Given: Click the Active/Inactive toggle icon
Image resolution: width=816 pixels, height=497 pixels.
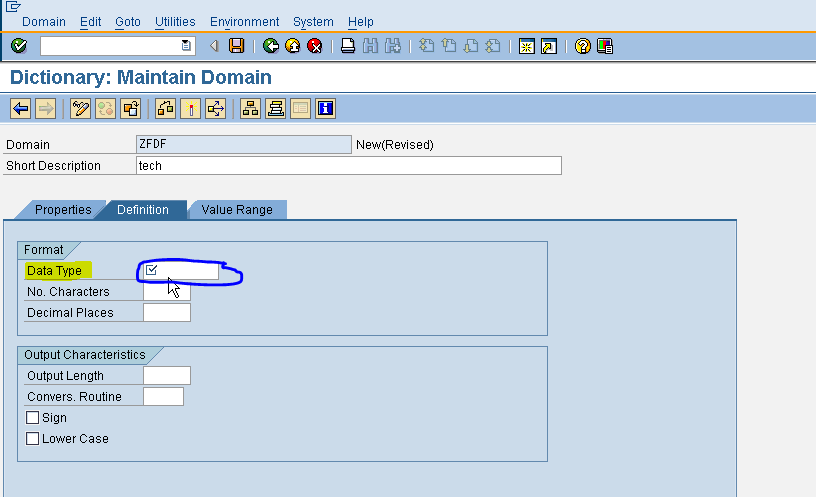Looking at the screenshot, I should 105,109.
